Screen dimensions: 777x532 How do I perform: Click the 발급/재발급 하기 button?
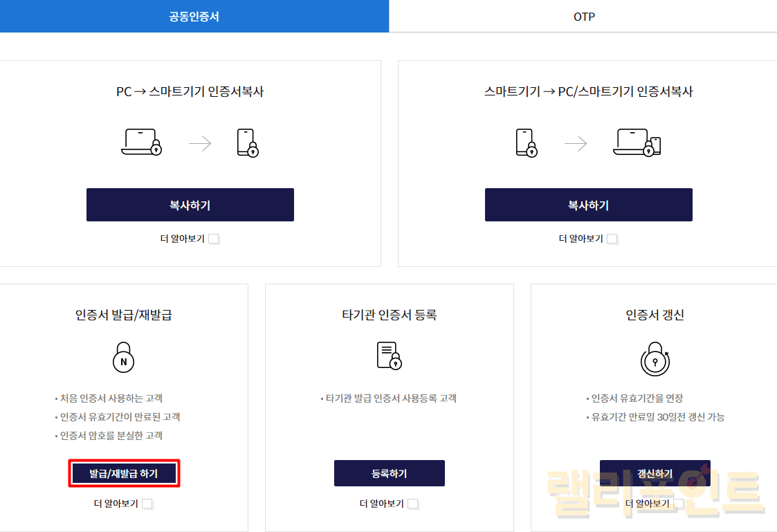coord(124,474)
